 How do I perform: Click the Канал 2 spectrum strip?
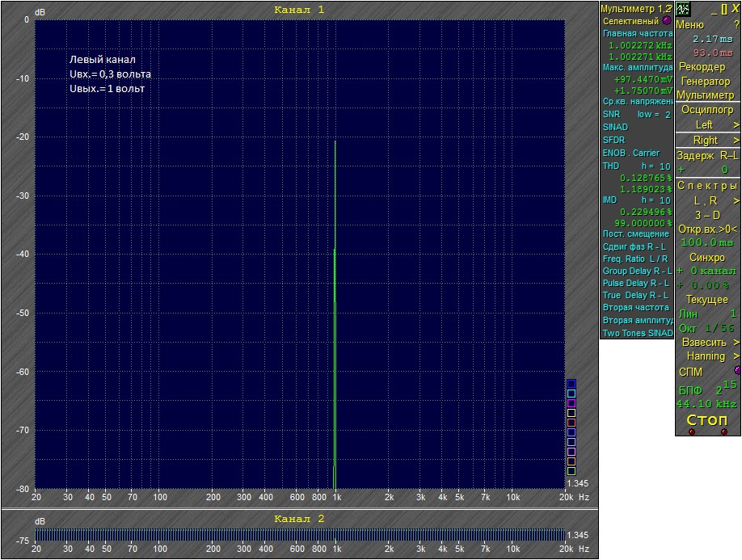click(x=300, y=535)
